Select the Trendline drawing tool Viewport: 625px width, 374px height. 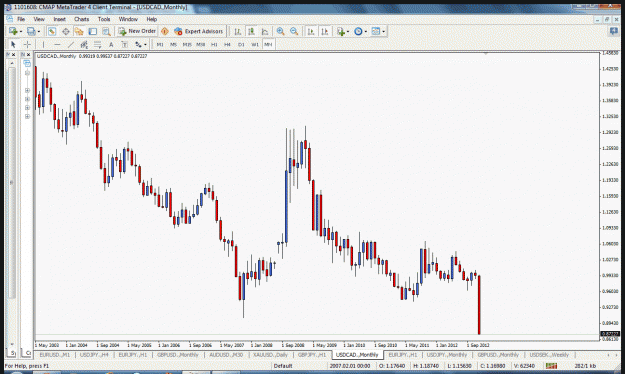71,44
